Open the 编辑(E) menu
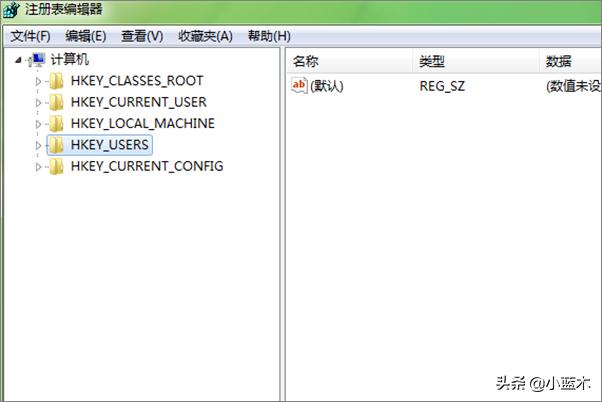The height and width of the screenshot is (402, 602). [86, 36]
